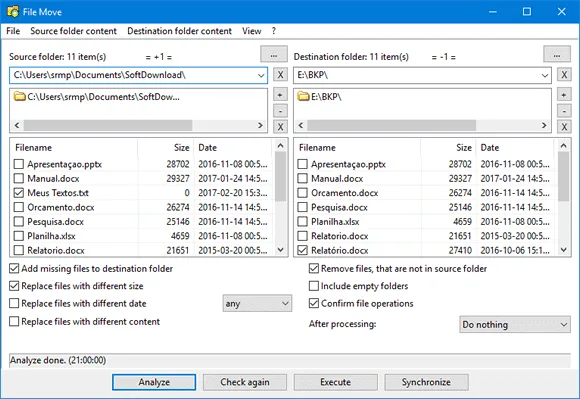Minimize the File Move window
The width and height of the screenshot is (580, 399).
pos(492,11)
